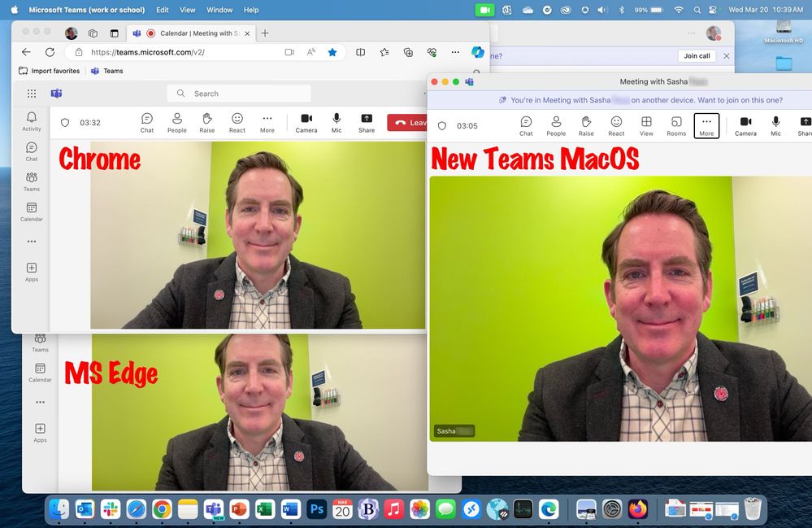Viewport: 812px width, 528px height.
Task: Open Edge vertical tabs actions menu
Action: tap(114, 33)
